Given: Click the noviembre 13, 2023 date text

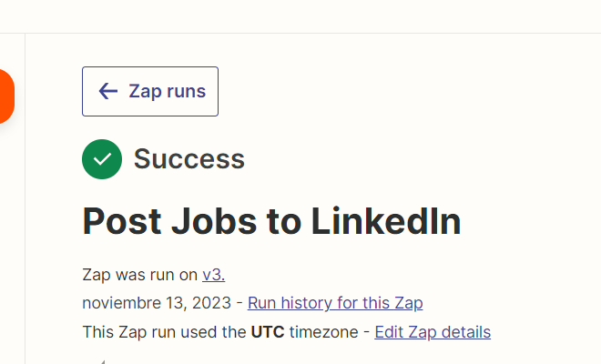Looking at the screenshot, I should tap(158, 303).
